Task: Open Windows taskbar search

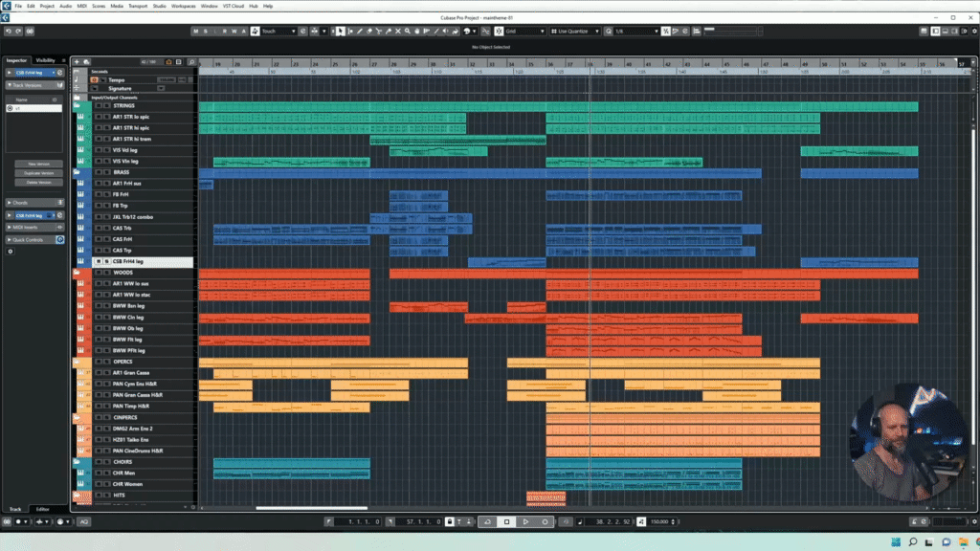Action: [x=912, y=542]
